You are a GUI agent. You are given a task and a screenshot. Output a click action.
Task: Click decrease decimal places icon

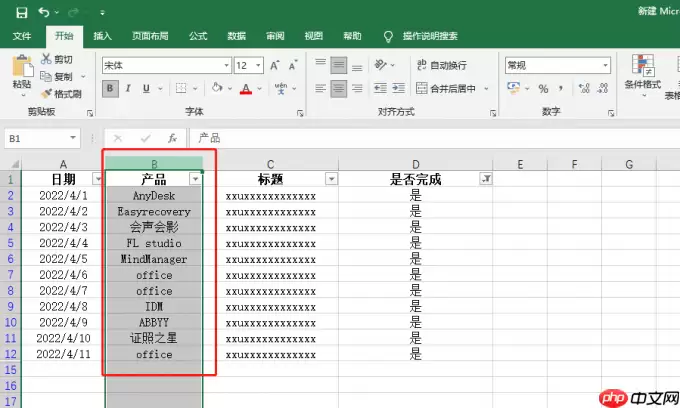pyautogui.click(x=603, y=88)
